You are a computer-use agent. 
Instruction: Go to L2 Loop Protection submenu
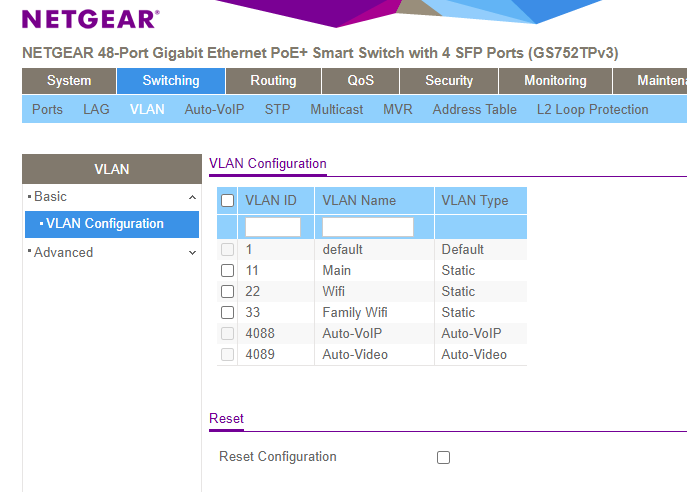coord(592,109)
